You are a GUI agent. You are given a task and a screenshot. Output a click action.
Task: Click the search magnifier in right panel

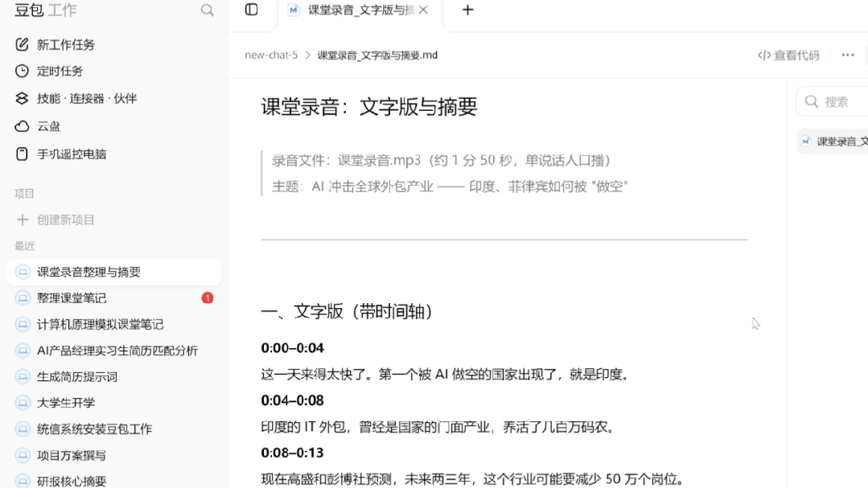[x=812, y=101]
